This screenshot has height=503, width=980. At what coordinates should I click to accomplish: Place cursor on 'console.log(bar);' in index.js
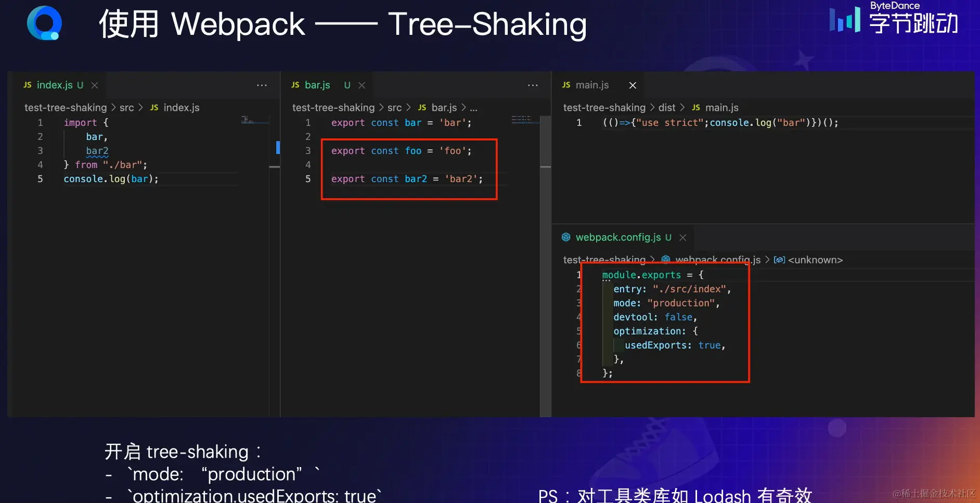111,179
